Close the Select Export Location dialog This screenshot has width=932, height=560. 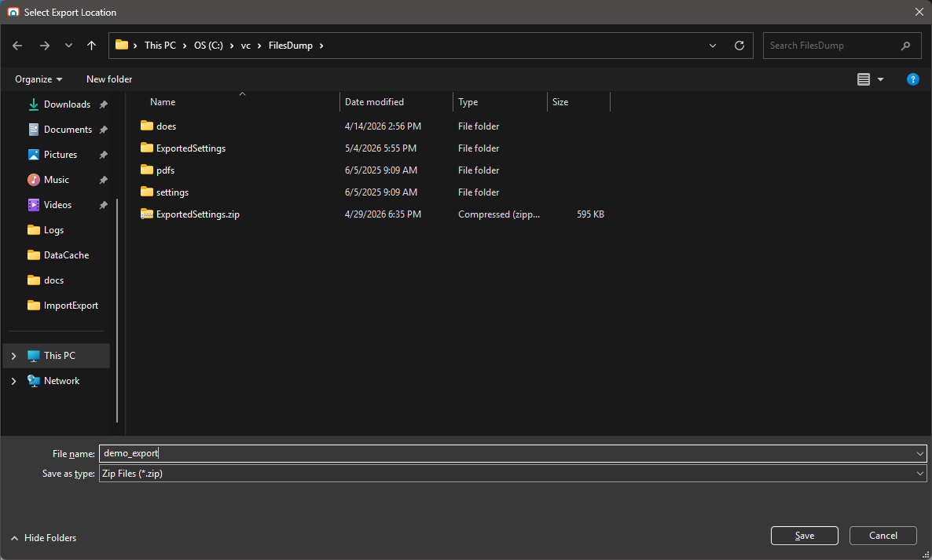click(919, 12)
